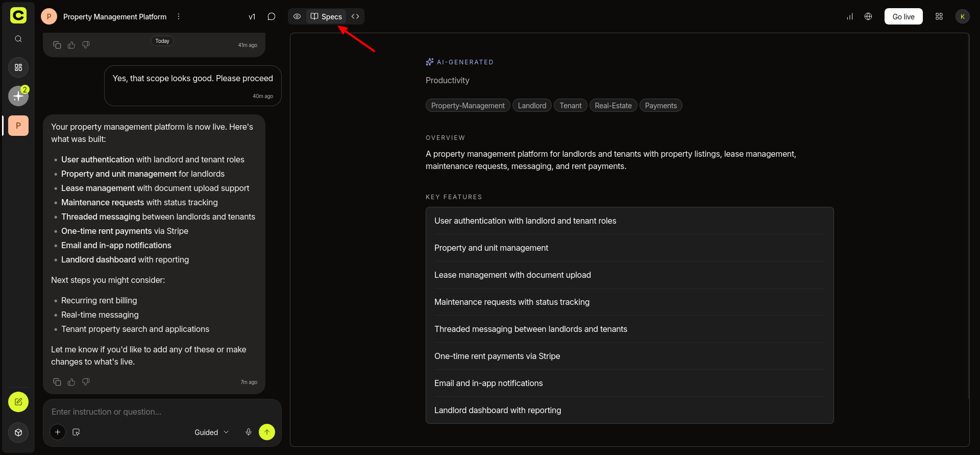Click the AI-GENERATED label
The width and height of the screenshot is (980, 455).
tap(460, 62)
